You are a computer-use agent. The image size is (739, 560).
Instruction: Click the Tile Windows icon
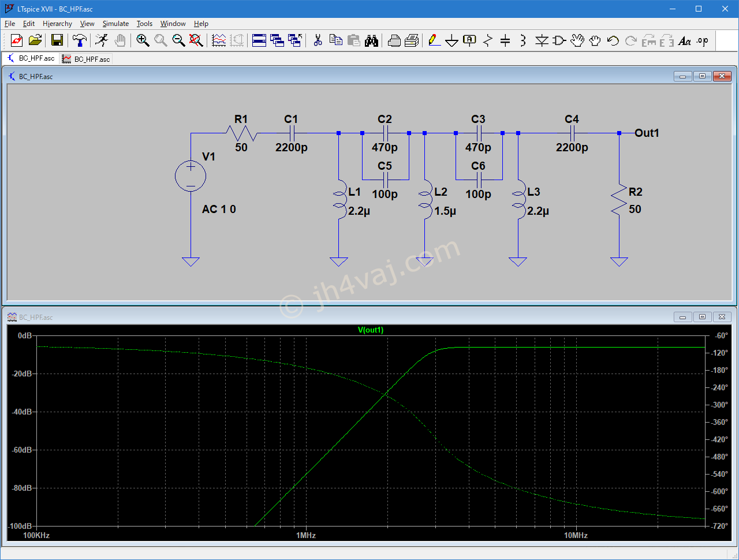pyautogui.click(x=259, y=40)
